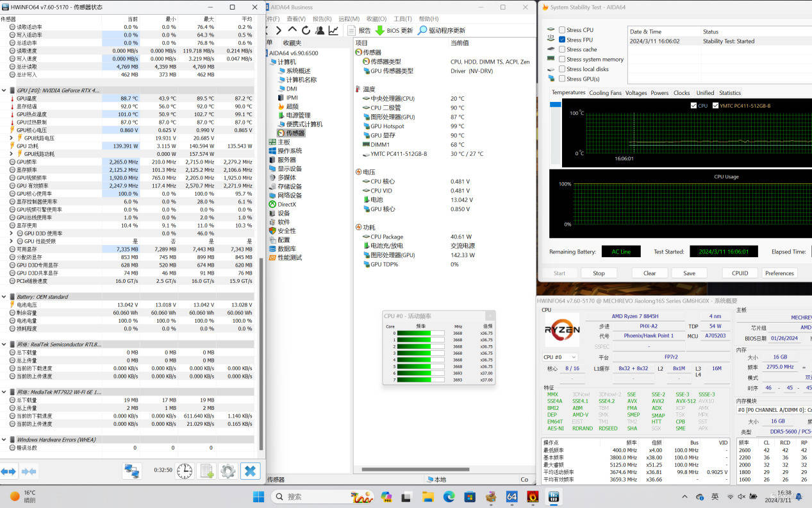Open HWiNFO settings gear icon
812x508 pixels.
(x=228, y=471)
